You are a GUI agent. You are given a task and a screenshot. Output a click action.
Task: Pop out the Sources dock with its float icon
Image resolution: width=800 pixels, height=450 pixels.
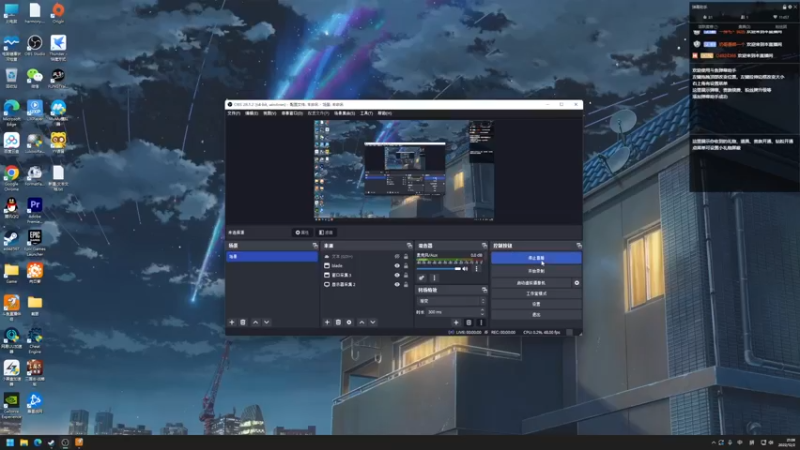409,246
